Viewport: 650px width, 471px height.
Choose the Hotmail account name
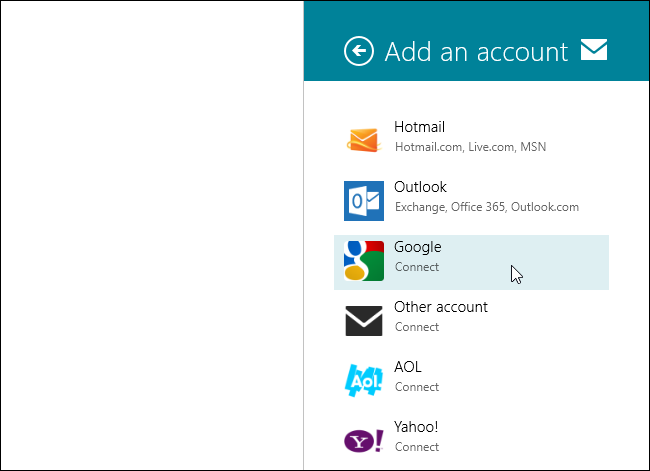419,127
